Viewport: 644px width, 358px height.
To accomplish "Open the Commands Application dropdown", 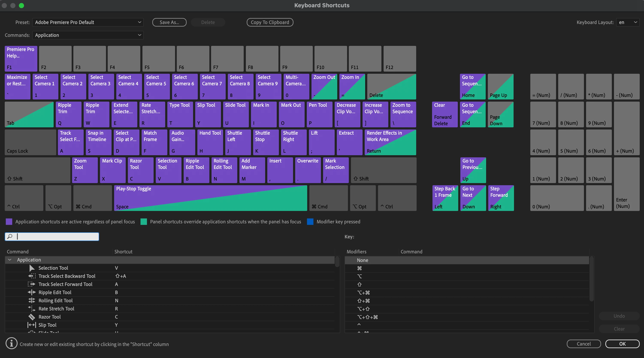I will pyautogui.click(x=88, y=35).
